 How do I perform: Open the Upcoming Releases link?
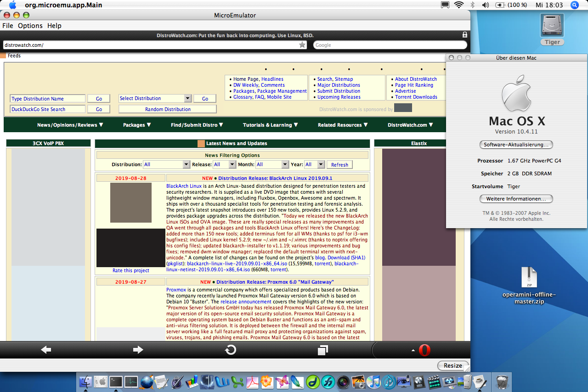click(x=339, y=97)
